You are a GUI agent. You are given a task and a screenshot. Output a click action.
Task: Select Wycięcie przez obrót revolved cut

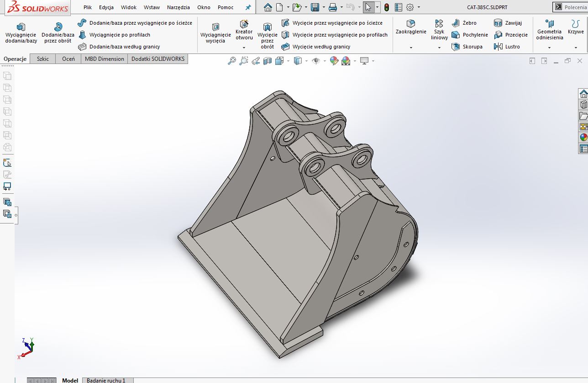[x=268, y=36]
